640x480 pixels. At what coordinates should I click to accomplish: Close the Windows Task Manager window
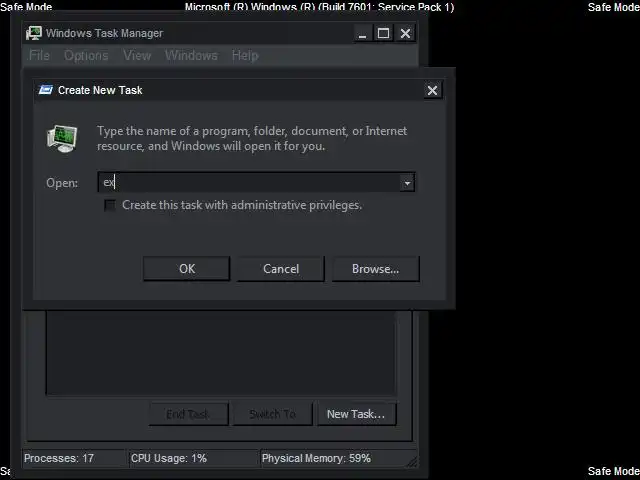click(x=405, y=33)
